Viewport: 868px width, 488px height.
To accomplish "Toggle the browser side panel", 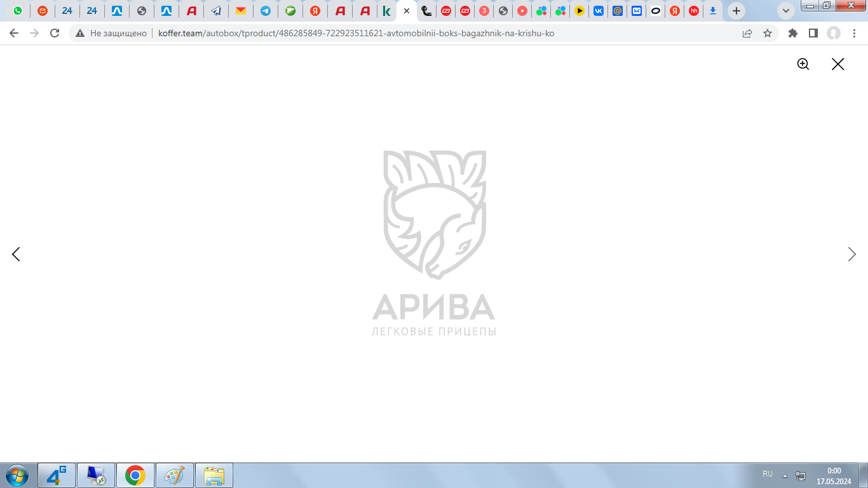I will point(813,33).
